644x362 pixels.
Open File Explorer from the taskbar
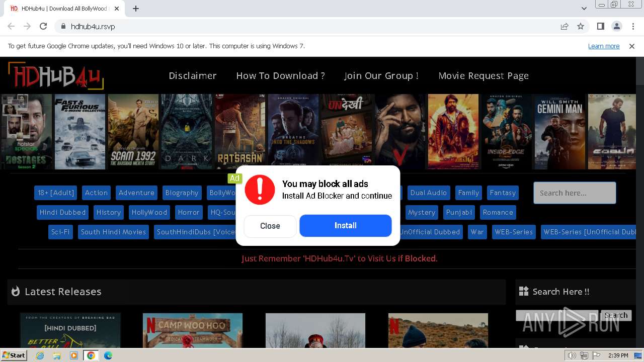[57, 355]
